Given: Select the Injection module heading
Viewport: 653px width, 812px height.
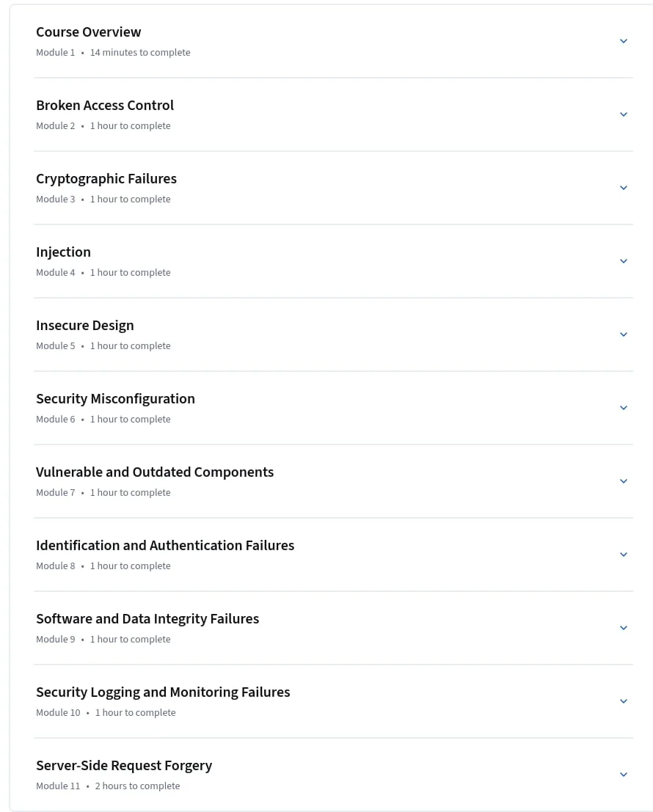Looking at the screenshot, I should click(63, 253).
